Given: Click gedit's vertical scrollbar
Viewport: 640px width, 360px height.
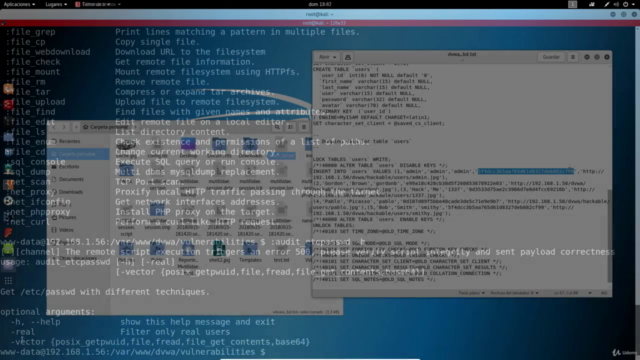Looking at the screenshot, I should 609,235.
